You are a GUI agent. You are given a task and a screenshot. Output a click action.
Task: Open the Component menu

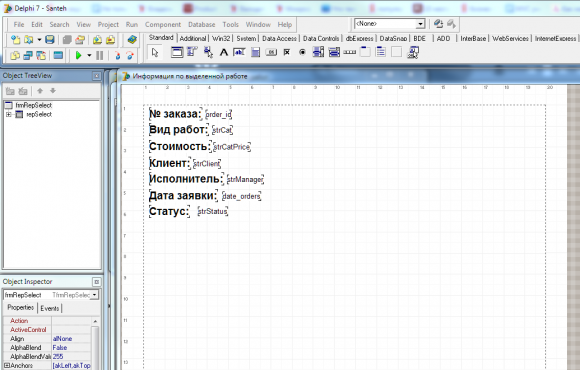pyautogui.click(x=163, y=24)
